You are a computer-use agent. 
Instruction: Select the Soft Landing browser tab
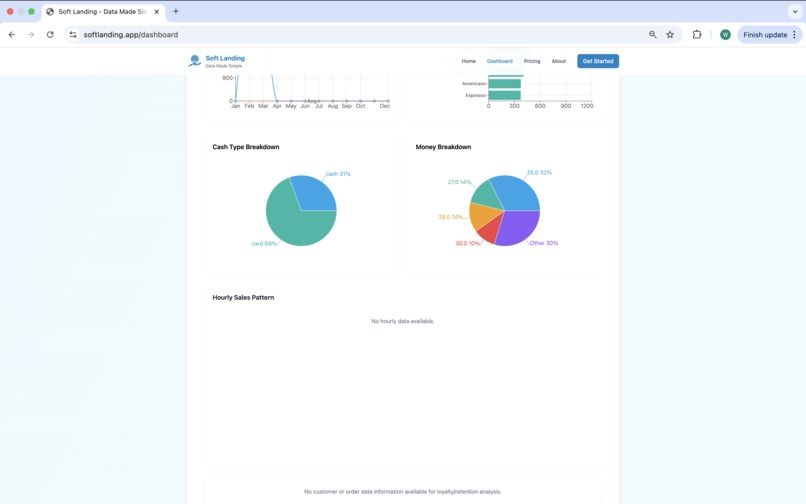pyautogui.click(x=103, y=11)
